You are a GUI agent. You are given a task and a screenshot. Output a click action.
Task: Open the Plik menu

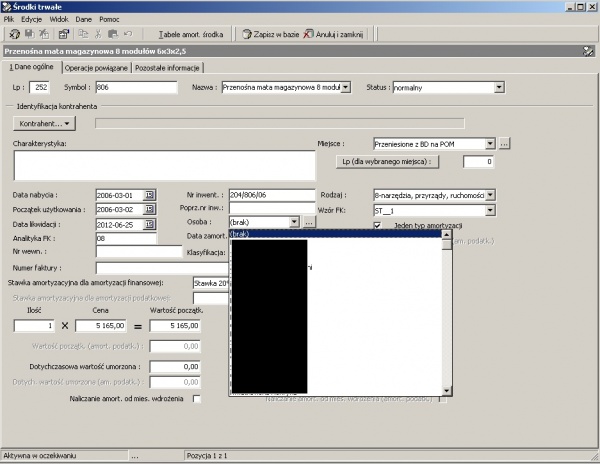click(9, 19)
